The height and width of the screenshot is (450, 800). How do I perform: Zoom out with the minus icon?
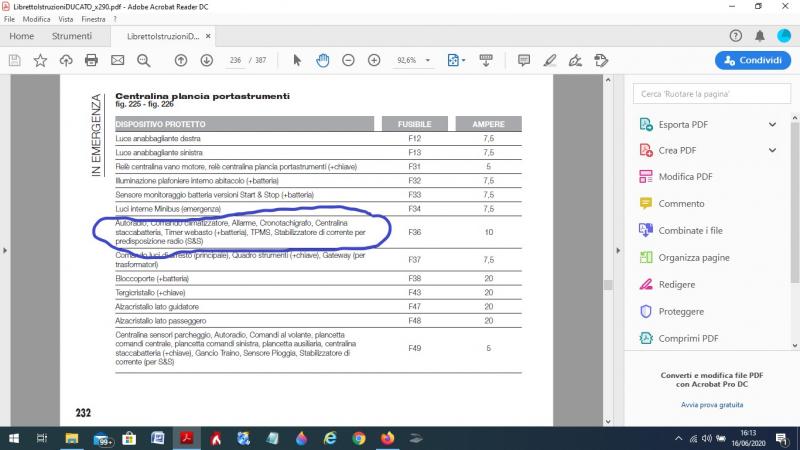pyautogui.click(x=348, y=60)
